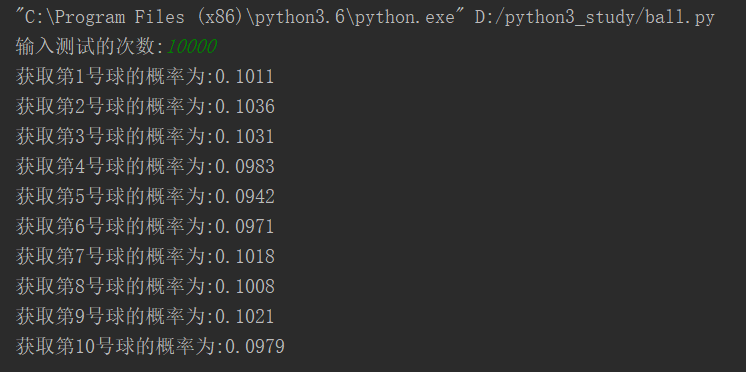This screenshot has width=746, height=372.
Task: Select the ball 5 probability line 0.0942
Action: [x=145, y=196]
